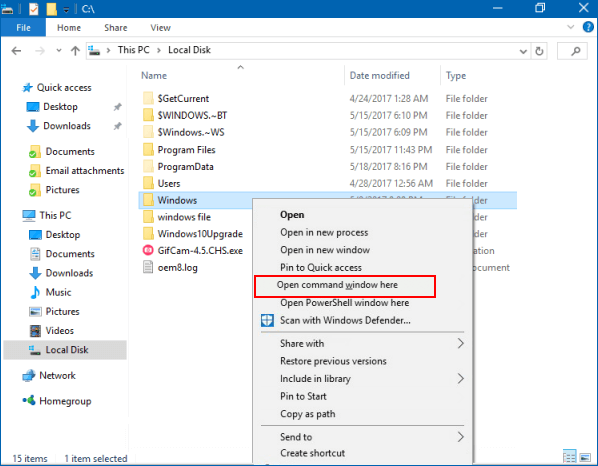Choose Open PowerShell window here
Screen dimensions: 598x466
[344, 303]
